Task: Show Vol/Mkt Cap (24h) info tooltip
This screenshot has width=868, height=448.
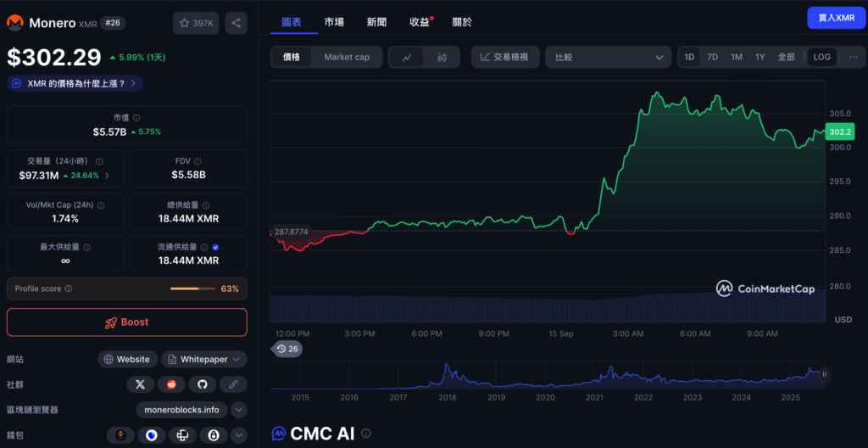Action: pyautogui.click(x=101, y=205)
